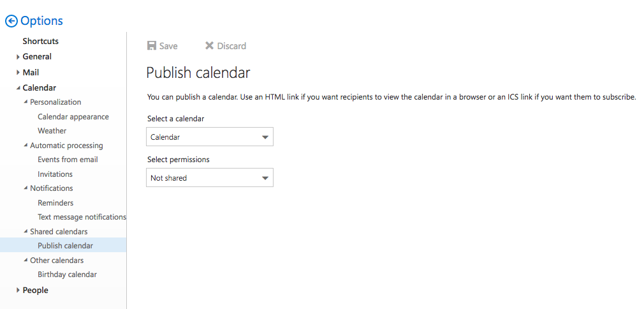Open the Reminders settings page
This screenshot has width=644, height=309.
coord(55,203)
